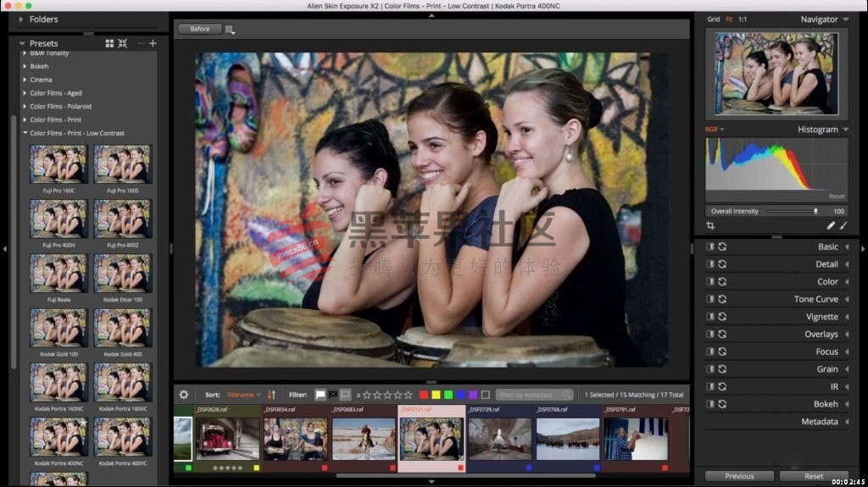The width and height of the screenshot is (868, 487).
Task: Click the histogram Reset link
Action: (837, 196)
